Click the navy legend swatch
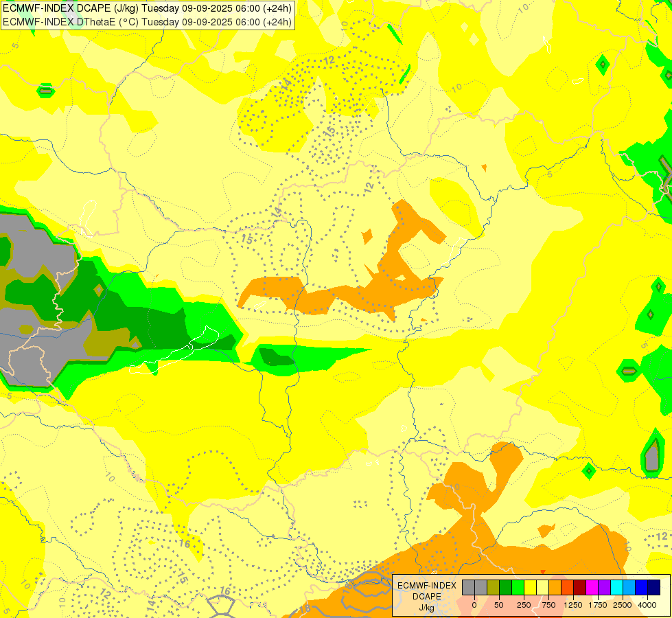The image size is (672, 618). click(653, 587)
